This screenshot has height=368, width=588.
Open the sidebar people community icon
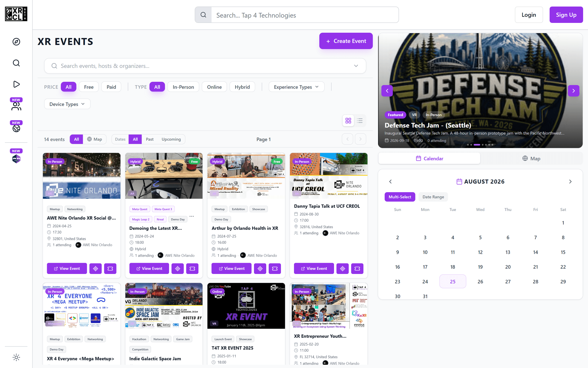click(16, 106)
